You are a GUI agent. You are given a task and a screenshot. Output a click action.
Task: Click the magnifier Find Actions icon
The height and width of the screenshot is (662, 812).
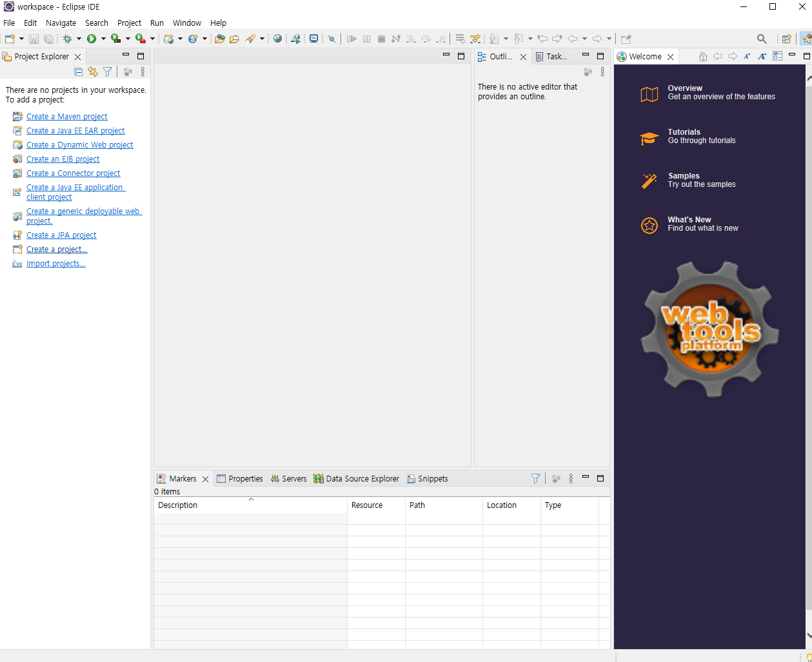(x=762, y=39)
